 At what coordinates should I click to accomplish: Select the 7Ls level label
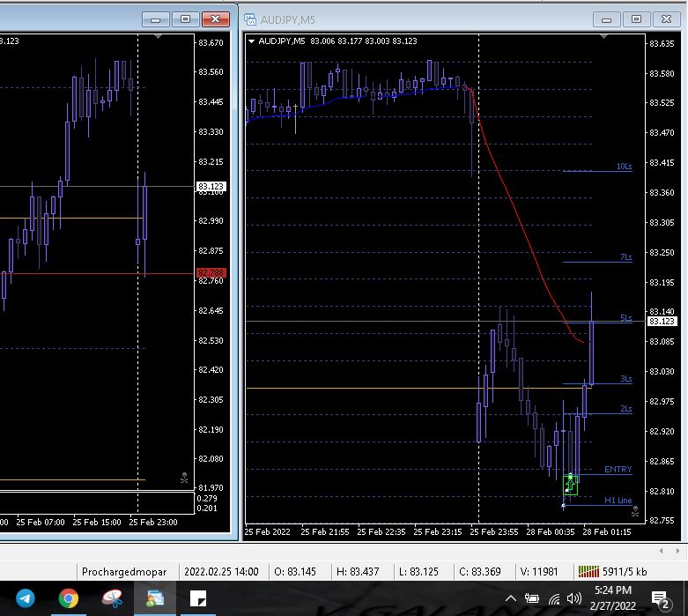pos(626,256)
